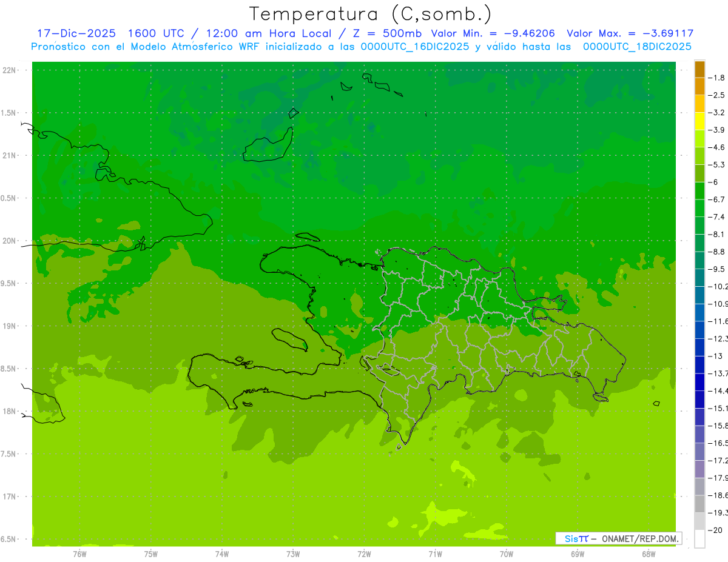Click the '21N' latitude axis label

pos(10,156)
